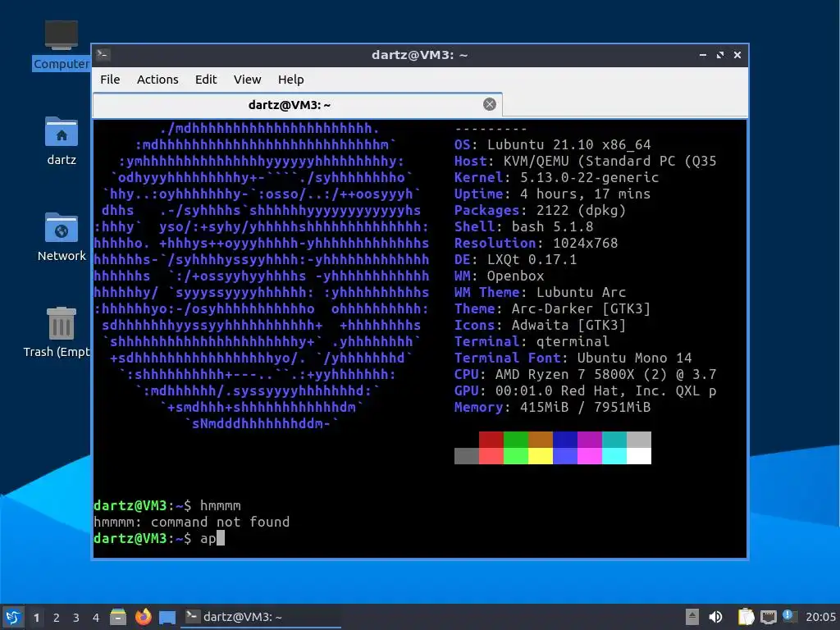
Task: Click the bright yellow color block
Action: (x=541, y=456)
